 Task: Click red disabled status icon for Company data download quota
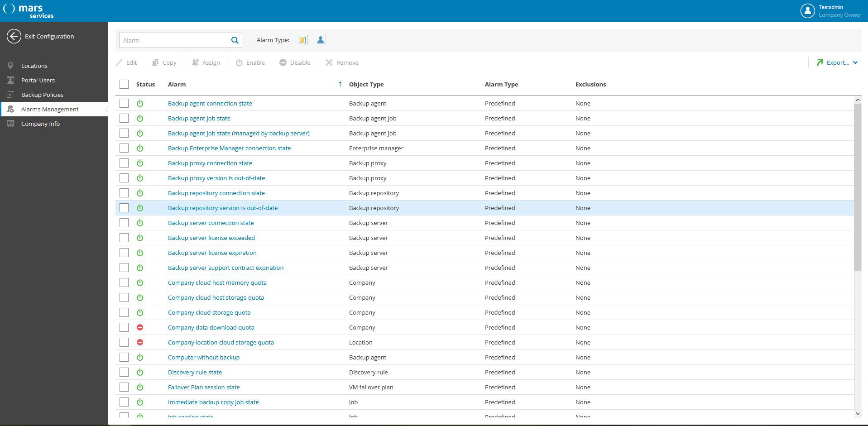(140, 327)
